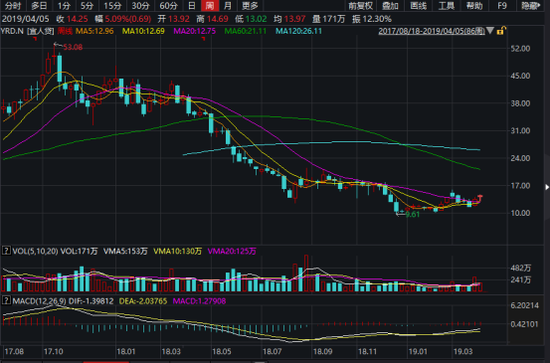Choose the 5分 timeframe
550x363 pixels.
click(86, 6)
